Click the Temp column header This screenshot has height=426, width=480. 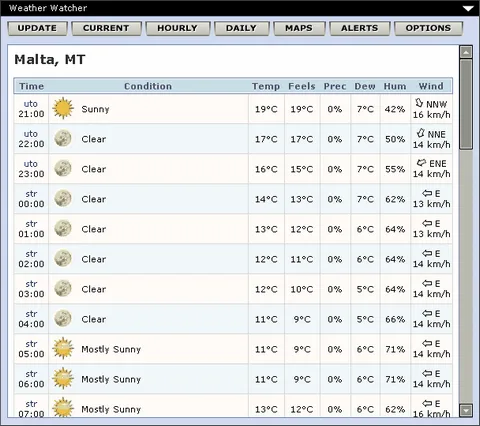(266, 86)
